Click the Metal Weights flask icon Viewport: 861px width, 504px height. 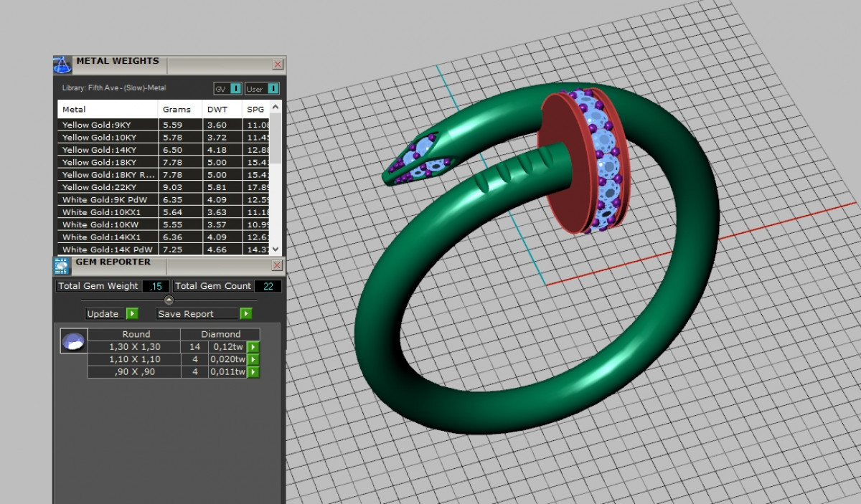(62, 65)
